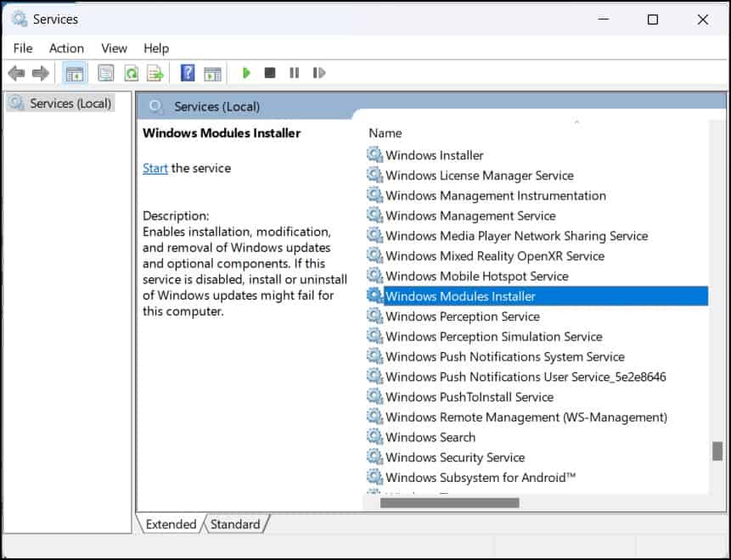Click gear icon beside Windows Perception Service
Image resolution: width=731 pixels, height=560 pixels.
374,316
